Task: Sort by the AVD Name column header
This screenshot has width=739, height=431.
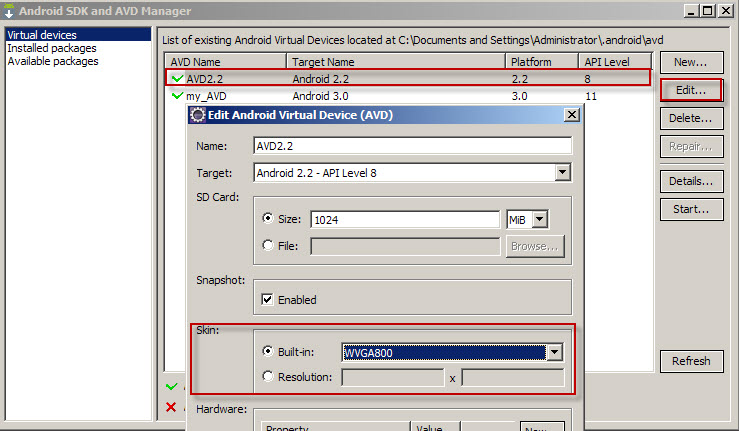Action: click(226, 62)
